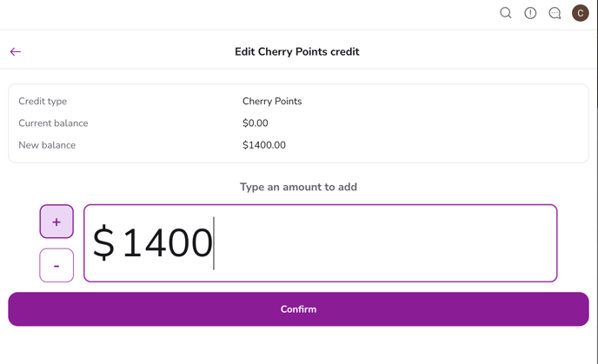This screenshot has height=364, width=598.
Task: Click the "Edit Cherry Points credit" title
Action: click(x=297, y=52)
